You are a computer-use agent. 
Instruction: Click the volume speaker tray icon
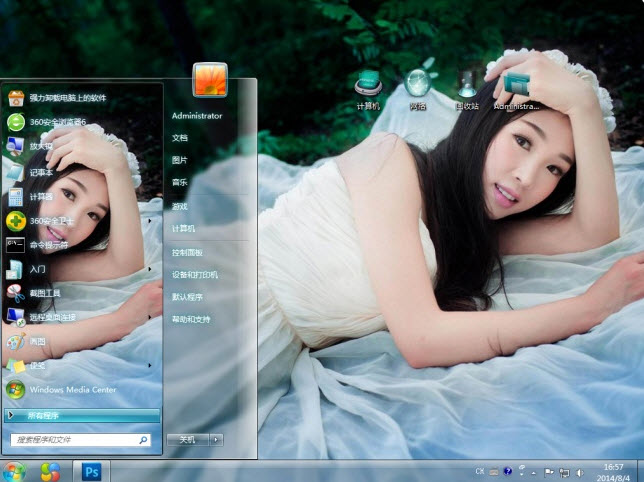580,471
